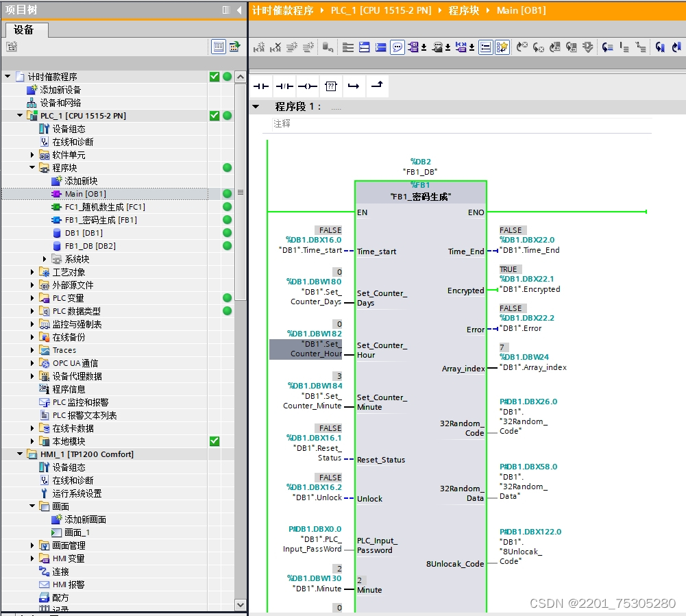Click the green status dot for PLC 变量
This screenshot has width=686, height=616.
227,297
